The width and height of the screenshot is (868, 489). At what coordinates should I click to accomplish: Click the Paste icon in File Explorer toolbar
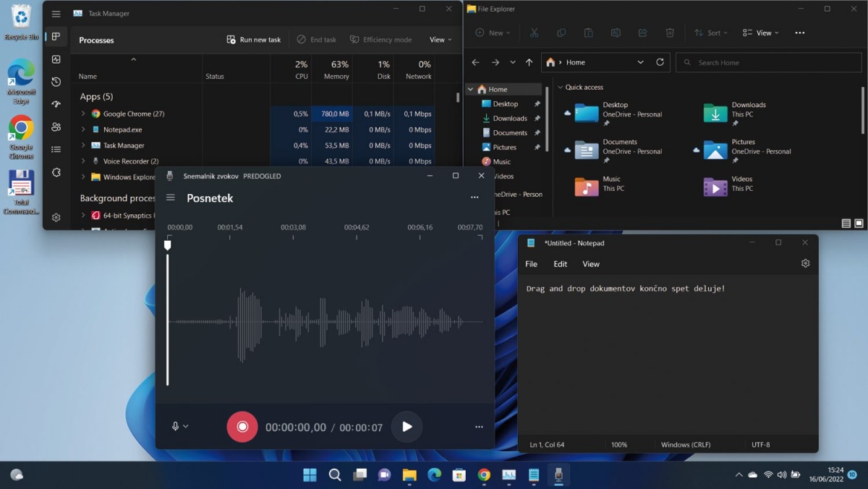point(589,33)
